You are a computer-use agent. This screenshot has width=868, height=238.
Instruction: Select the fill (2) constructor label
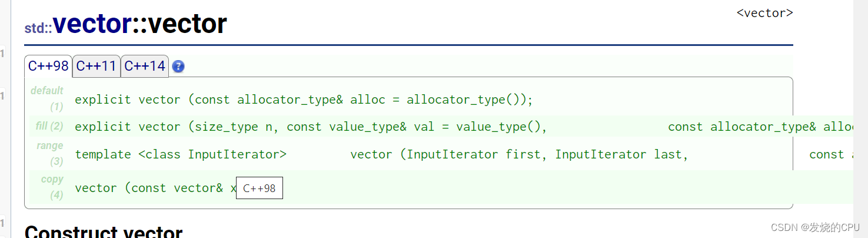tap(49, 126)
